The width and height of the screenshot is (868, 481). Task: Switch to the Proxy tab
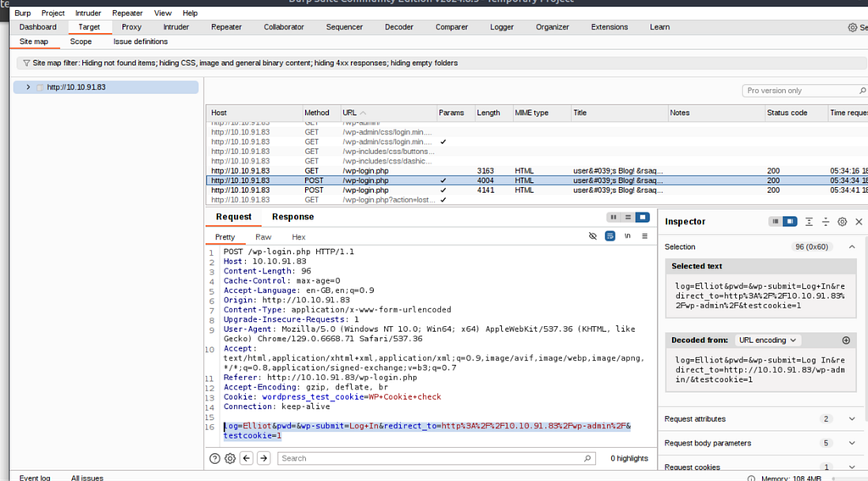coord(131,27)
